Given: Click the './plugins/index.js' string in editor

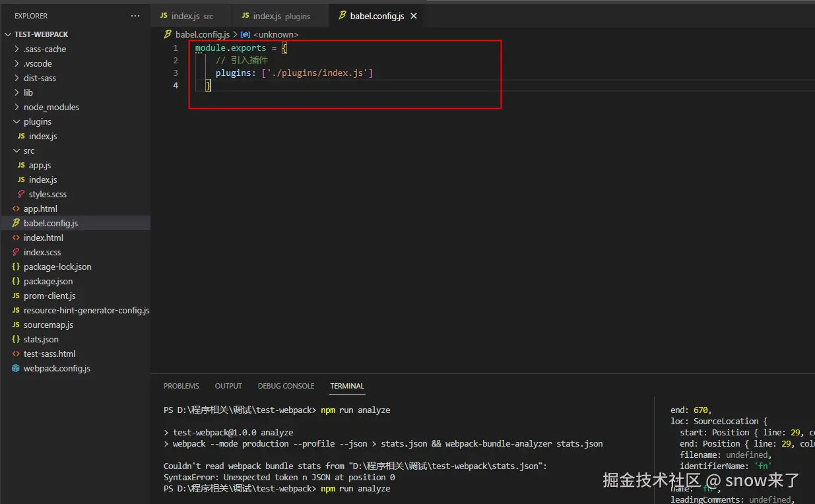Looking at the screenshot, I should [317, 73].
